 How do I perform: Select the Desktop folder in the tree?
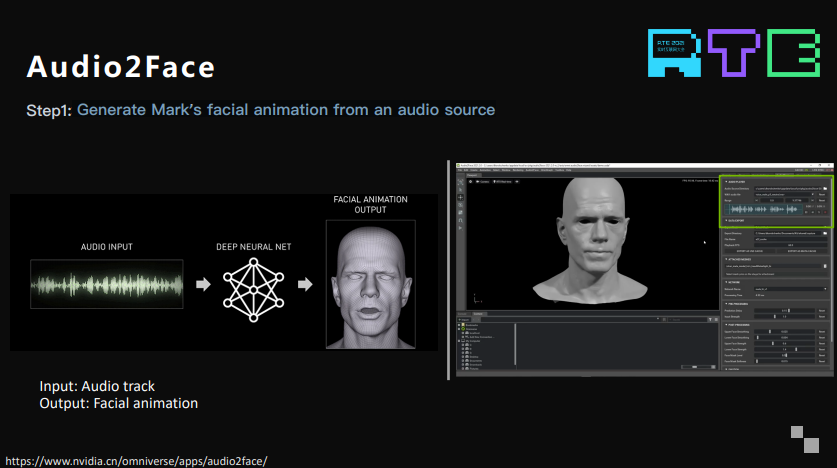click(473, 356)
